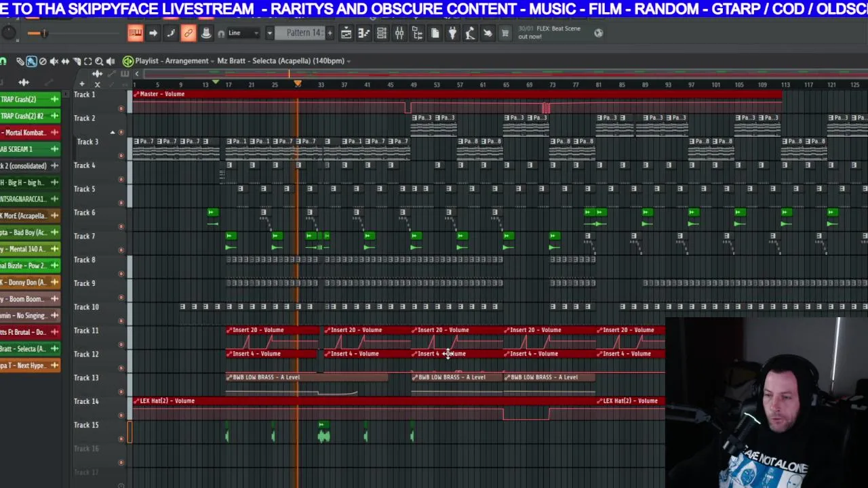This screenshot has width=868, height=488.
Task: Open dropdown arrow after playlist title (140bpm)
Action: click(349, 61)
